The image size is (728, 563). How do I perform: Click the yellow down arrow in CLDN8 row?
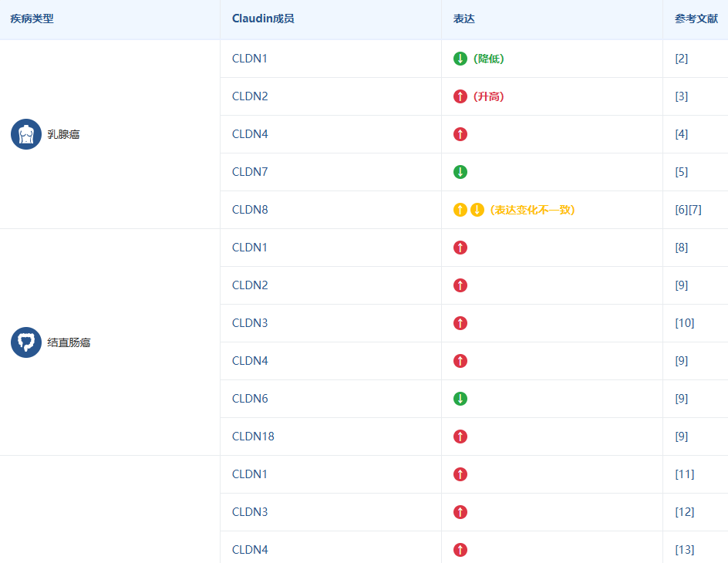pyautogui.click(x=477, y=210)
